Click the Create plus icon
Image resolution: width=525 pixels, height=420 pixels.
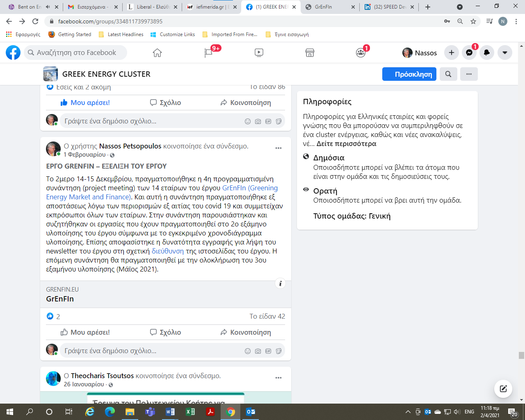[x=451, y=52]
